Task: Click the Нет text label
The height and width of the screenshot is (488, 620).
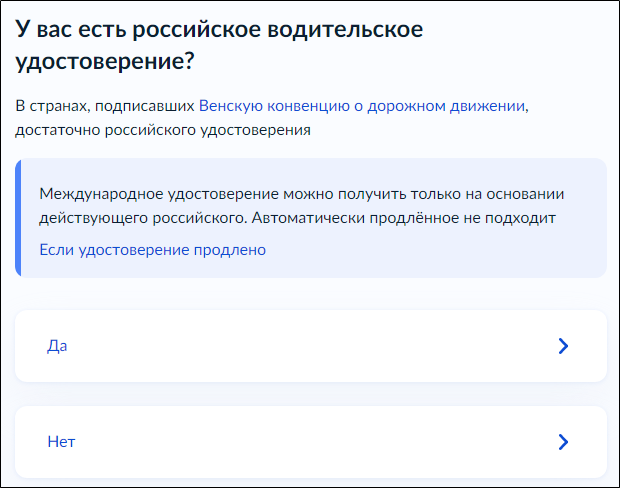Action: click(61, 442)
